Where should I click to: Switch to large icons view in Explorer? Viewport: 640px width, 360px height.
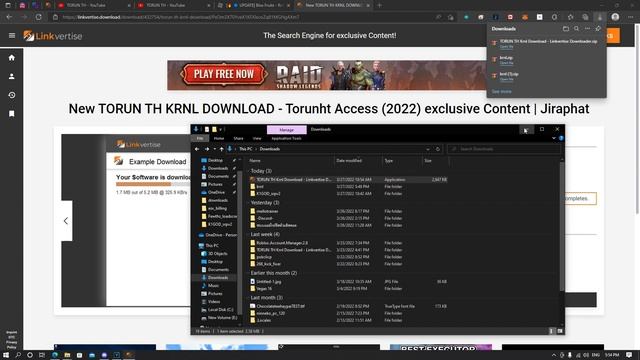[x=560, y=331]
